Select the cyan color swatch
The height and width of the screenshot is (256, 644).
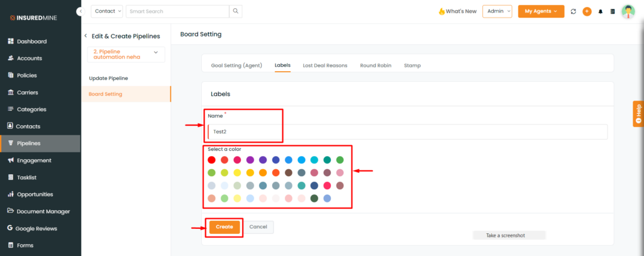(314, 160)
